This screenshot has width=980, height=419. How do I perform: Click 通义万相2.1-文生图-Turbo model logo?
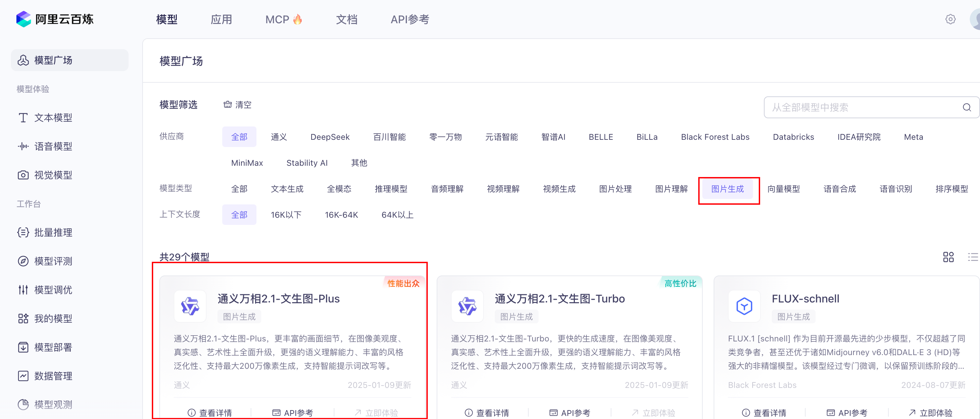click(x=467, y=306)
